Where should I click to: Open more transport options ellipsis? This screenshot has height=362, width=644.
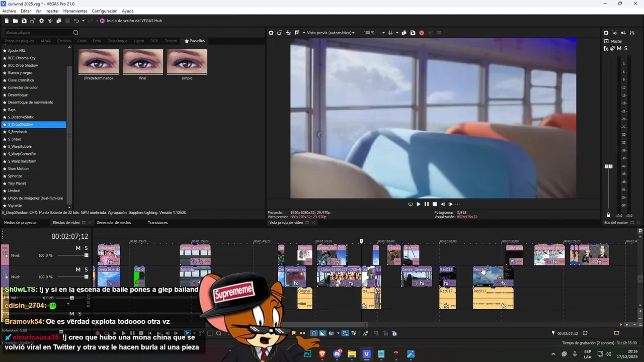point(457,204)
